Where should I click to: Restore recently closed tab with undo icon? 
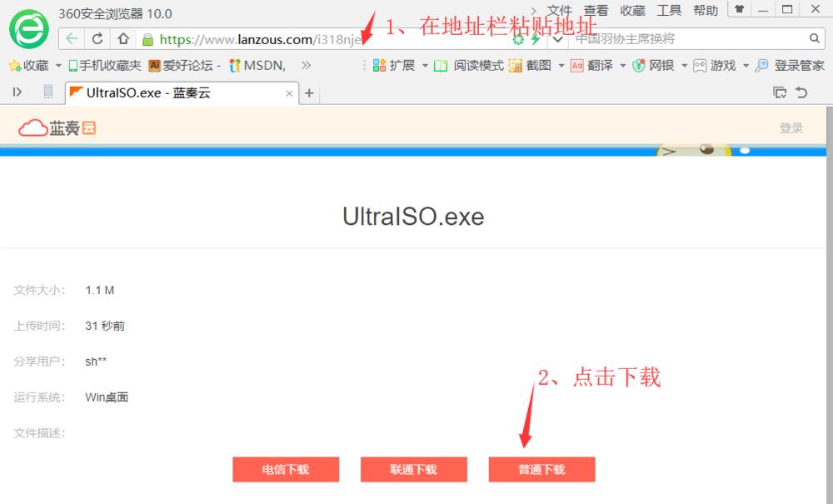pos(801,92)
